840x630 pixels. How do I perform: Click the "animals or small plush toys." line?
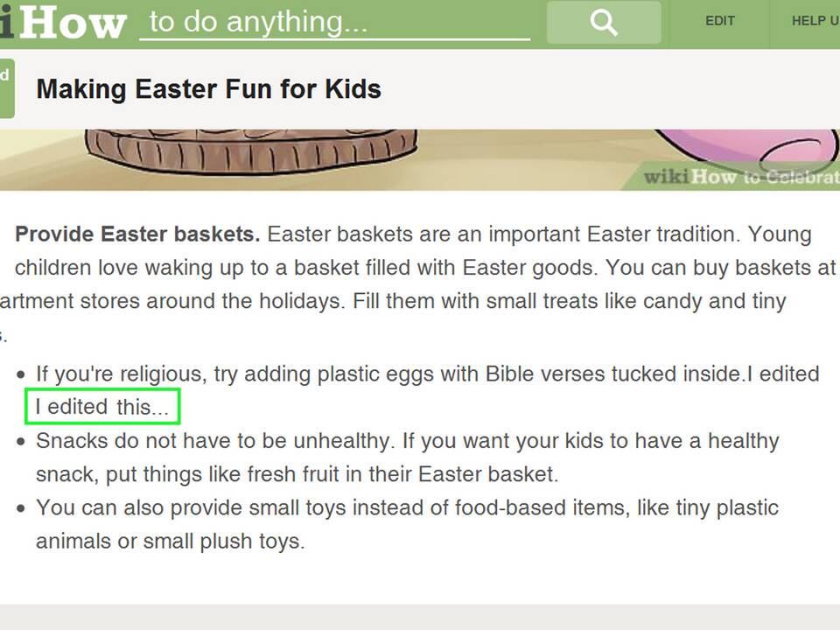point(171,542)
